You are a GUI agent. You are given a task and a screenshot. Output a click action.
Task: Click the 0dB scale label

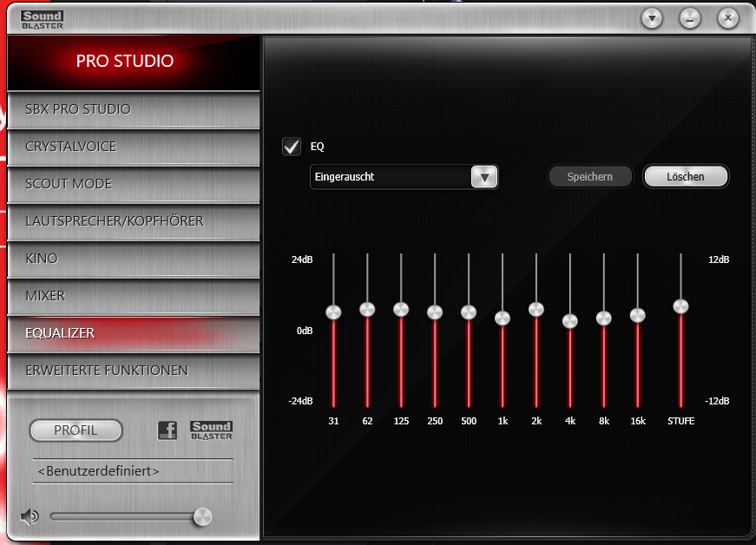(x=305, y=331)
